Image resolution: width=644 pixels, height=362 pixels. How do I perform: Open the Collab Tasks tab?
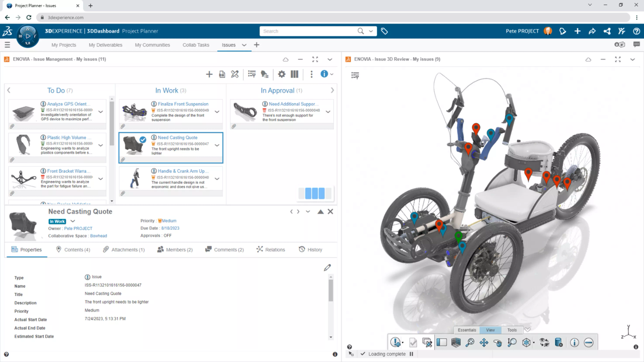click(196, 45)
